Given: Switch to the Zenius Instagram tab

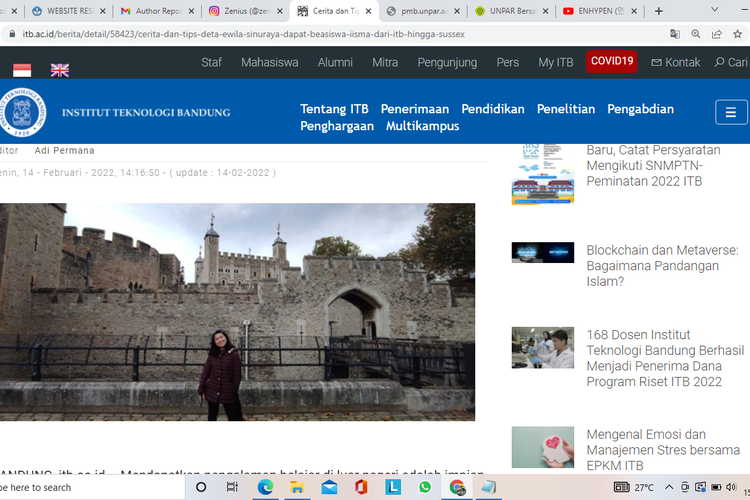Looking at the screenshot, I should pyautogui.click(x=241, y=11).
